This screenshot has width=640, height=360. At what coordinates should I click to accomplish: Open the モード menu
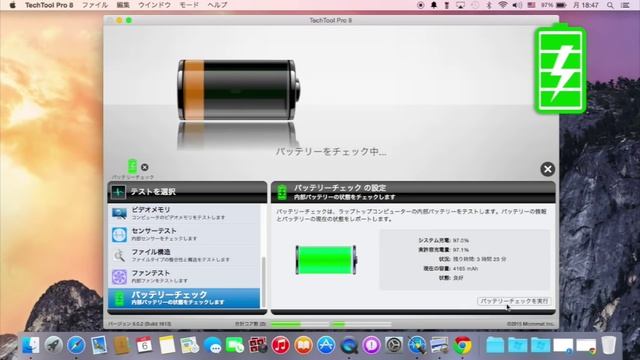tap(189, 5)
